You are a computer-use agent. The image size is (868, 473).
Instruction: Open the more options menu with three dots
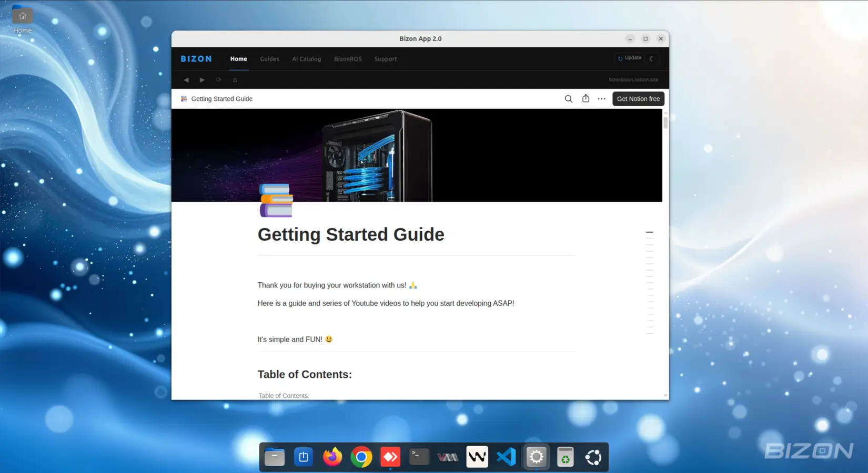pos(601,99)
